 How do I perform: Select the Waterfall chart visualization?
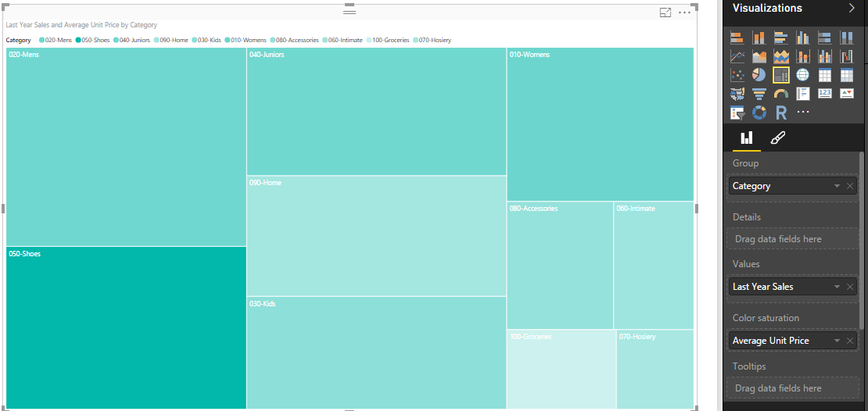tap(847, 56)
